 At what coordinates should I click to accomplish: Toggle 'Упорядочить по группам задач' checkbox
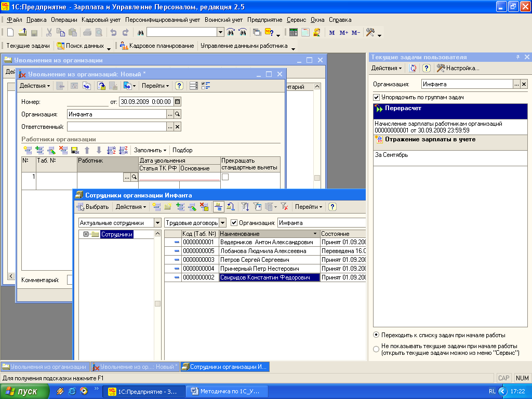(x=376, y=97)
